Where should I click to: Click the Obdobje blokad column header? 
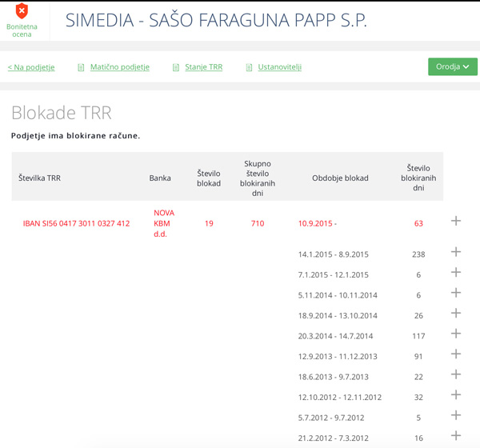pos(340,178)
